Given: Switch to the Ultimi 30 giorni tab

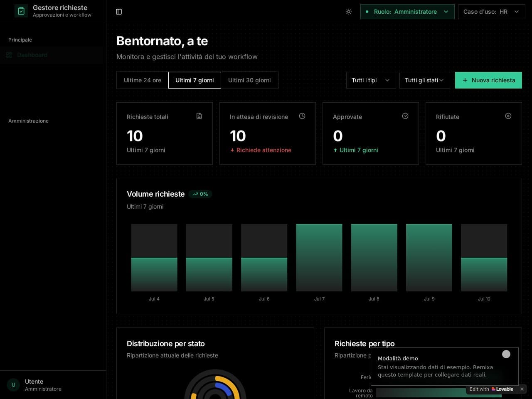Looking at the screenshot, I should point(249,80).
